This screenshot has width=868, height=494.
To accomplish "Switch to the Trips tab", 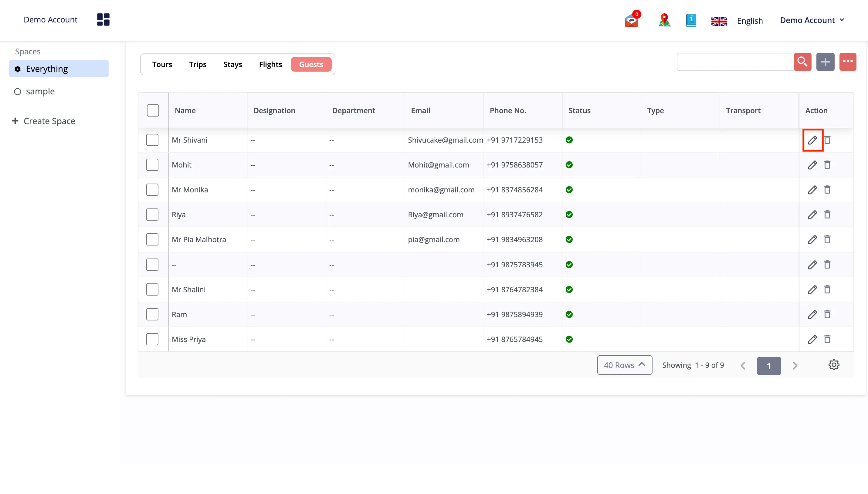I will (198, 64).
